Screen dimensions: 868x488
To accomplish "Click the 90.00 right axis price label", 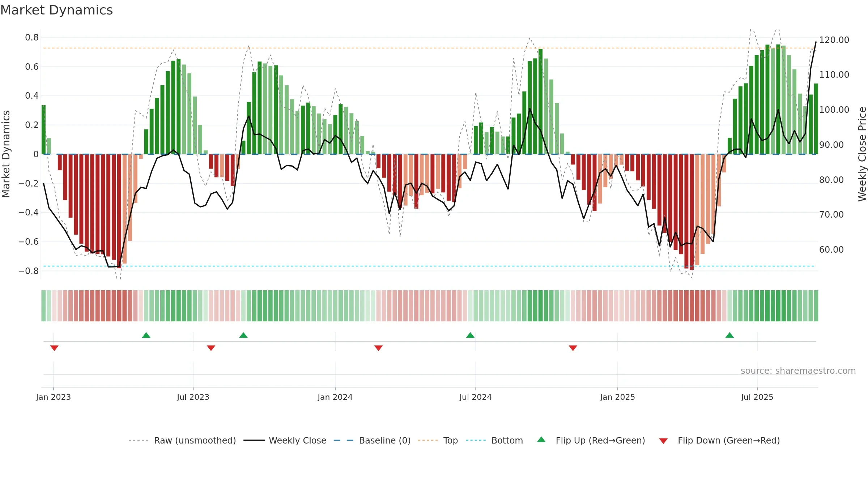I will (831, 145).
